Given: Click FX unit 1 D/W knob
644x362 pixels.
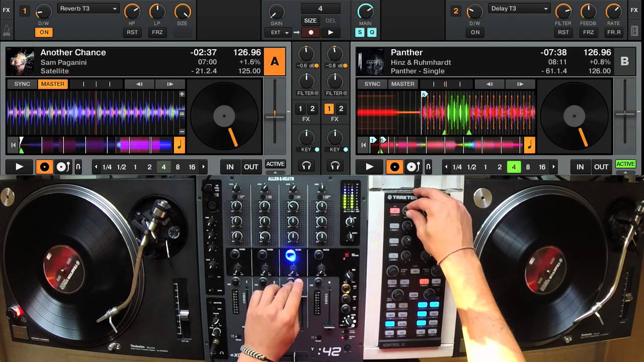Looking at the screenshot, I should [44, 11].
